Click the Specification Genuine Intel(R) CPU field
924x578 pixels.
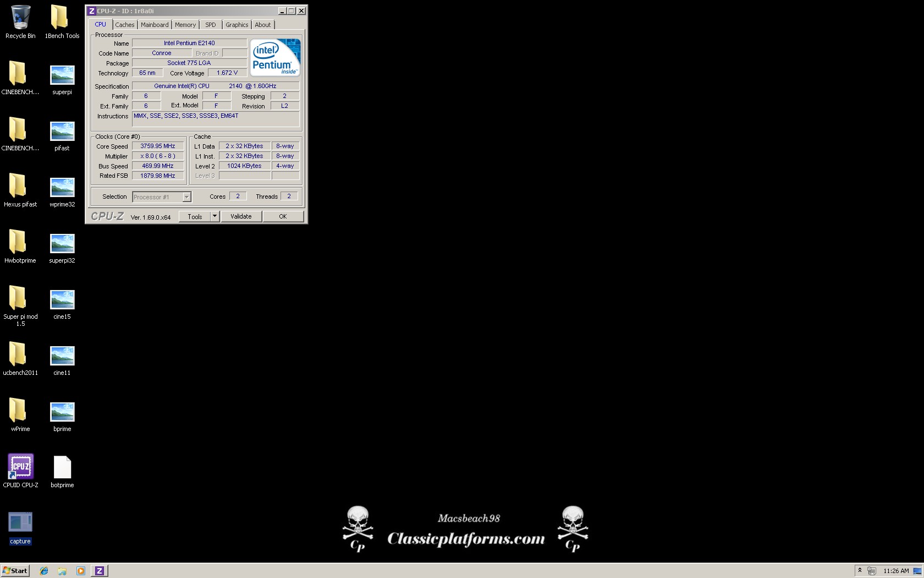216,86
